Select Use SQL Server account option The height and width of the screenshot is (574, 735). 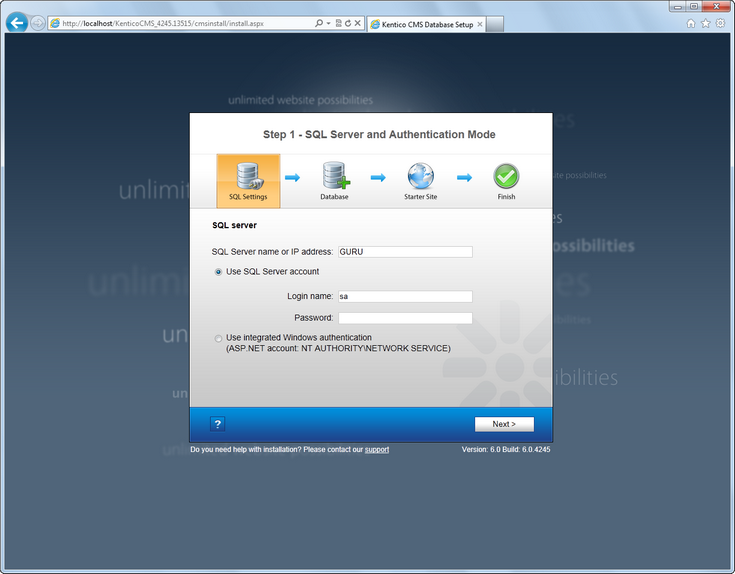click(219, 272)
